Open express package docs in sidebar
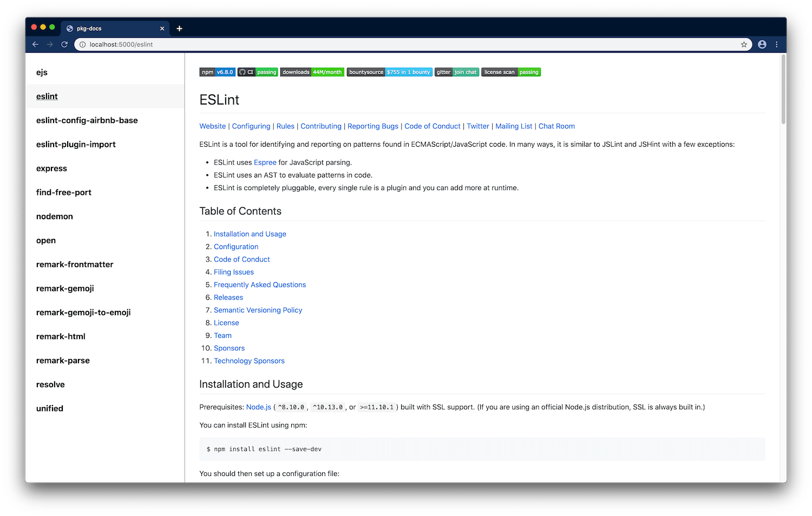The height and width of the screenshot is (516, 812). 105,168
